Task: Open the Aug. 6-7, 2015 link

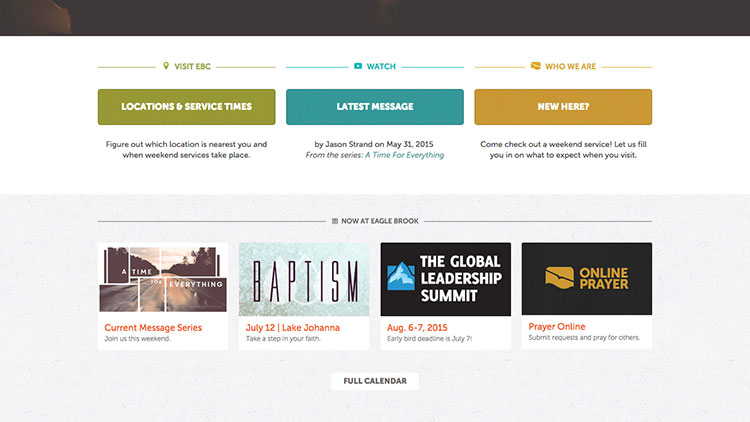Action: click(417, 328)
